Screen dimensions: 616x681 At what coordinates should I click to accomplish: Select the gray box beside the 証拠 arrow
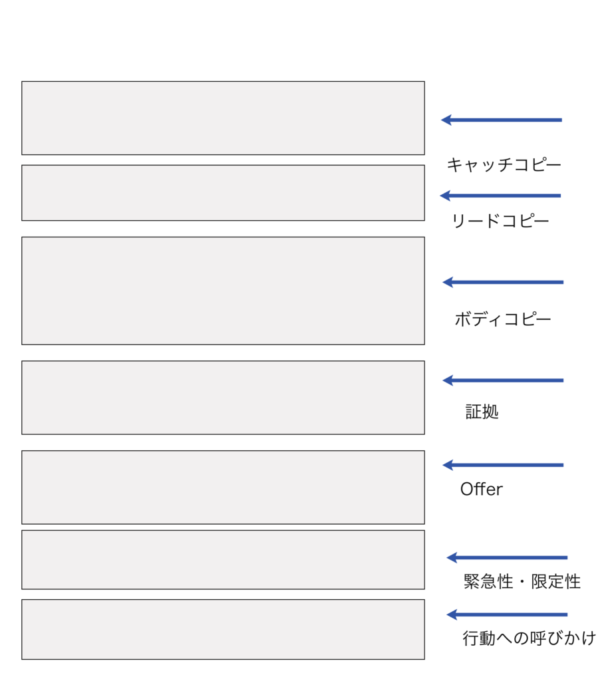tap(224, 398)
